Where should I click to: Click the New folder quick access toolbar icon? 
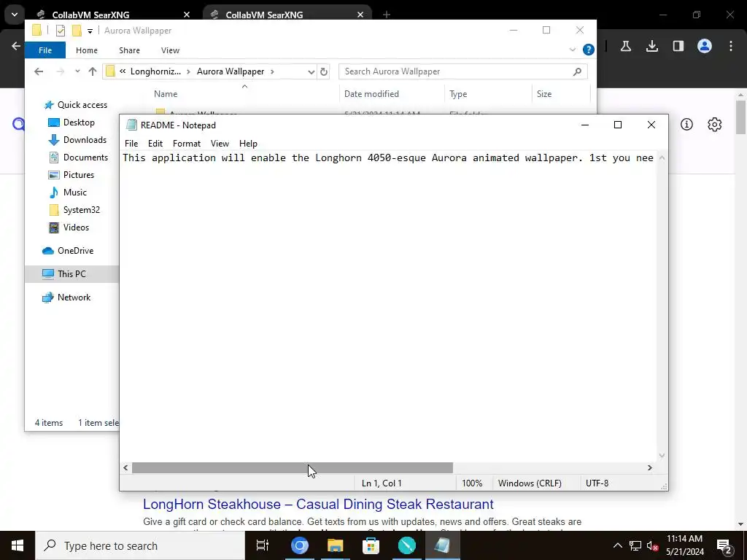point(76,31)
